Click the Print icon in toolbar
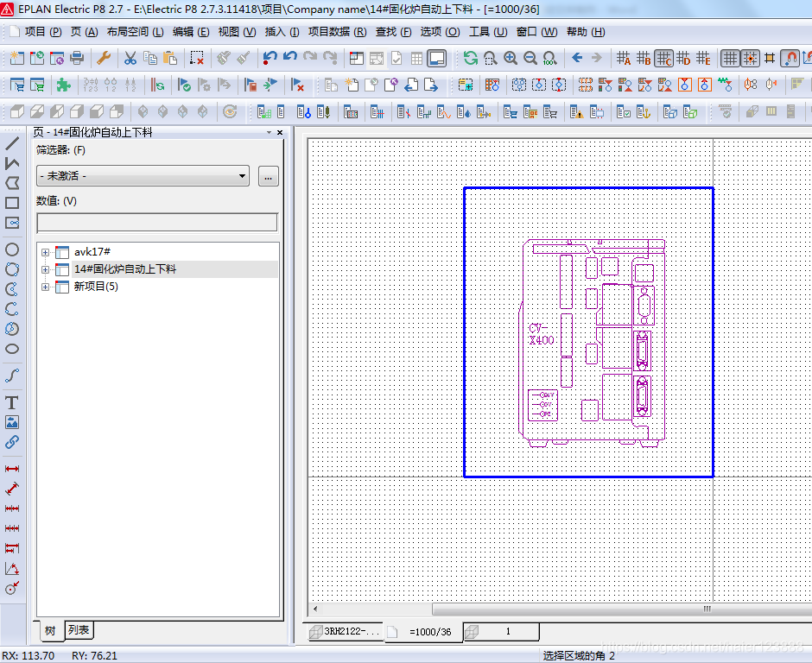The height and width of the screenshot is (663, 812). (x=77, y=58)
